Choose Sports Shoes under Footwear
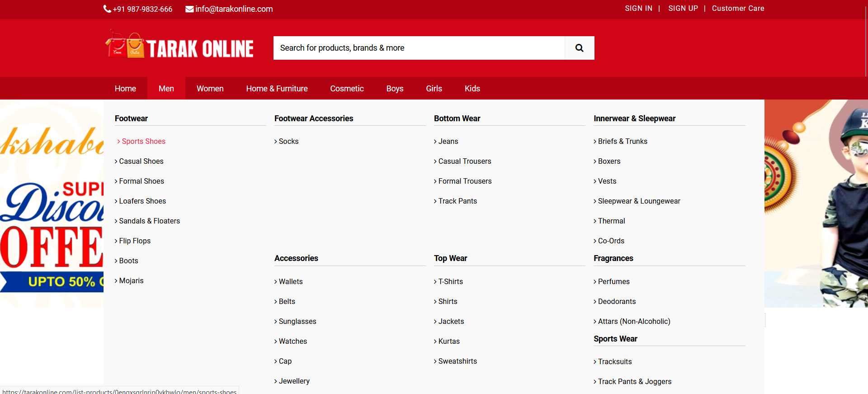Viewport: 868px width, 394px height. tap(143, 142)
